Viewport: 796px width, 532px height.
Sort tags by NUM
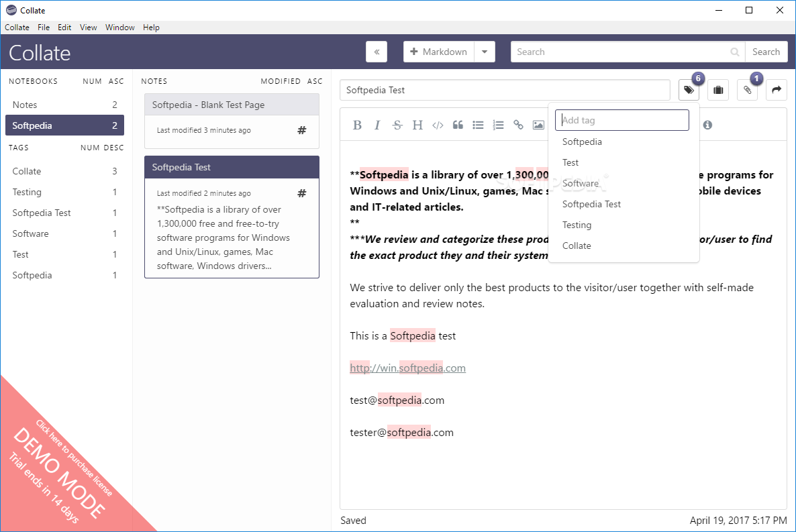pyautogui.click(x=90, y=148)
